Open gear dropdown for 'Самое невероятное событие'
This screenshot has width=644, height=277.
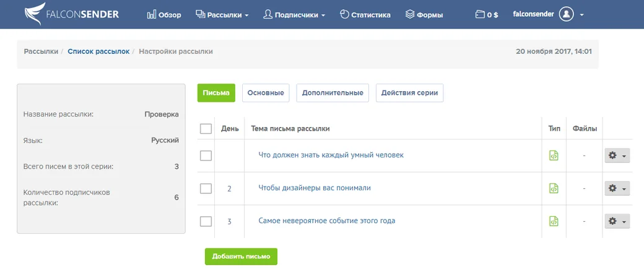click(x=617, y=221)
